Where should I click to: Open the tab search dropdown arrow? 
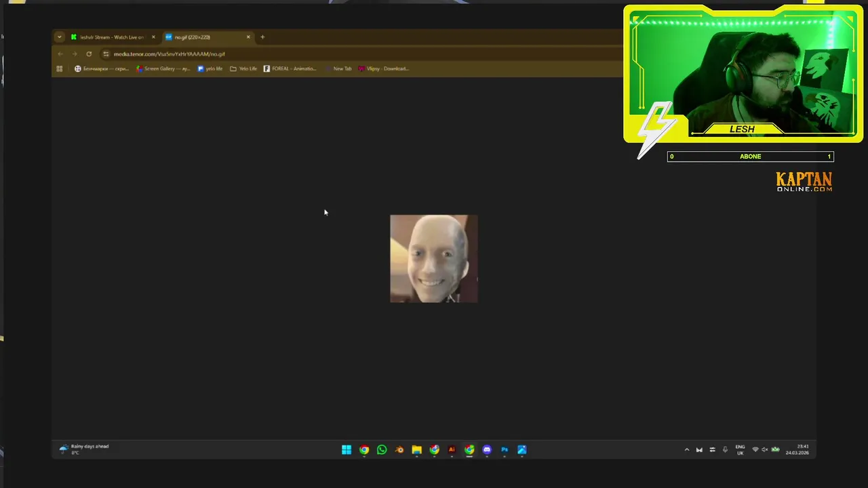click(x=60, y=37)
